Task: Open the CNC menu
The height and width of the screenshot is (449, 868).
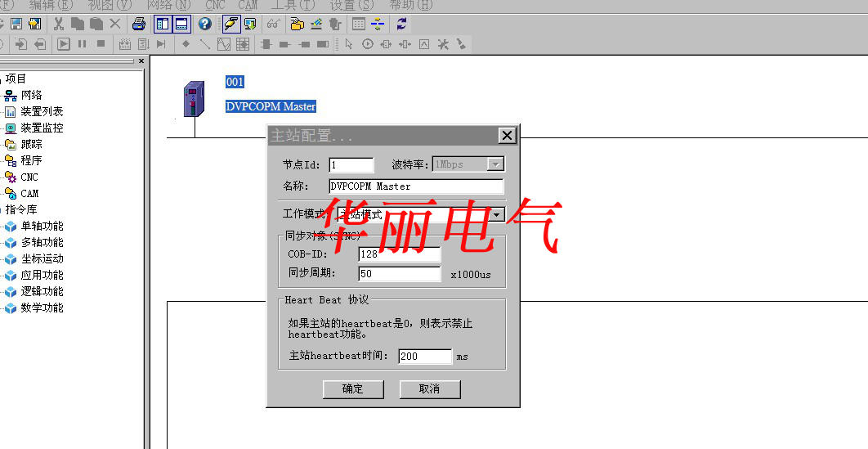Action: point(215,5)
